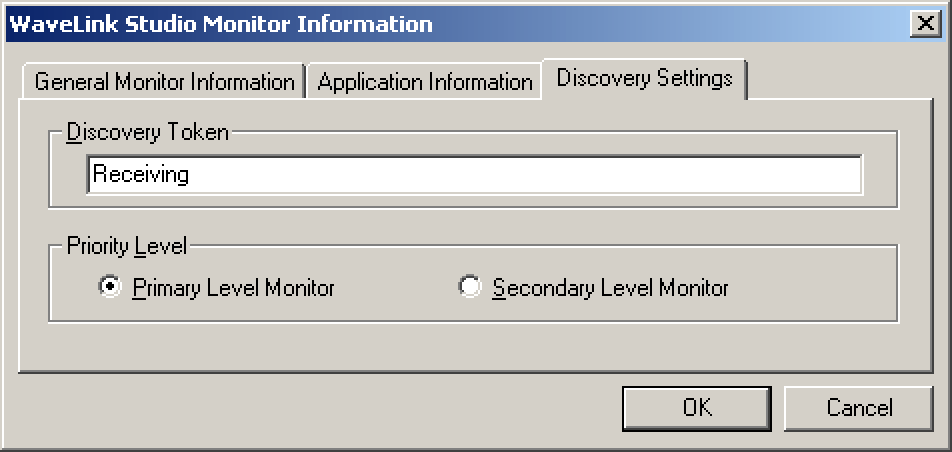Switch to the General Monitor Information tab
Image resolution: width=952 pixels, height=452 pixels.
[163, 81]
